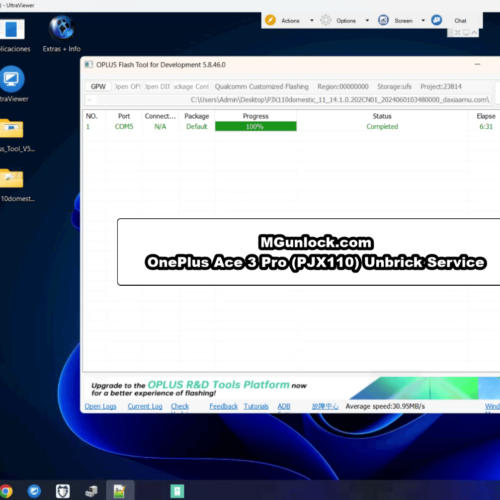This screenshot has width=500, height=500.
Task: Open the Tutorials link
Action: click(256, 406)
